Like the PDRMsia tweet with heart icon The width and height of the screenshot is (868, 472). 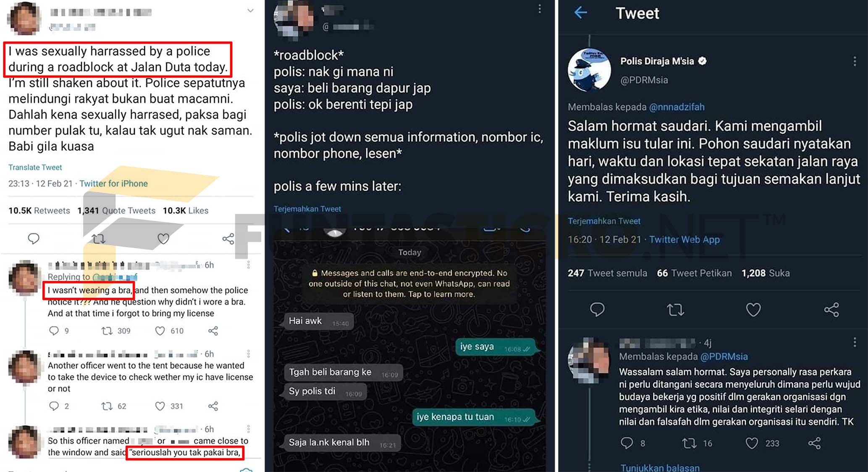point(753,310)
